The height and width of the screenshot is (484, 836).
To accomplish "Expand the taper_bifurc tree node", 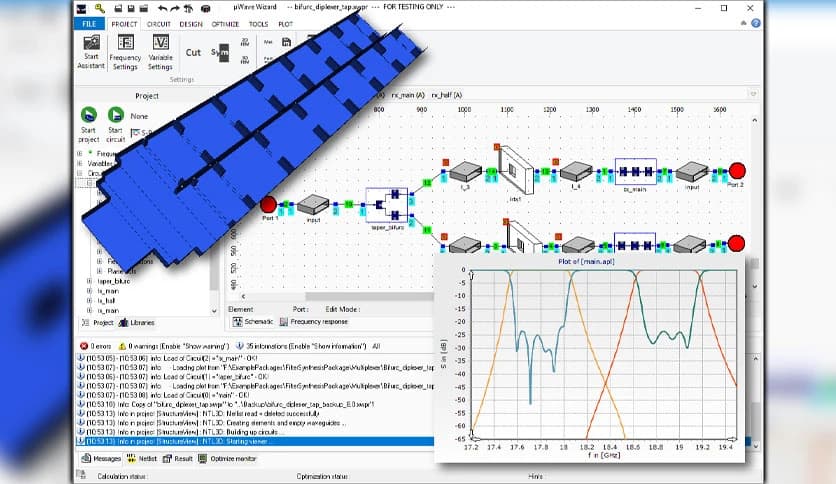I will (89, 281).
